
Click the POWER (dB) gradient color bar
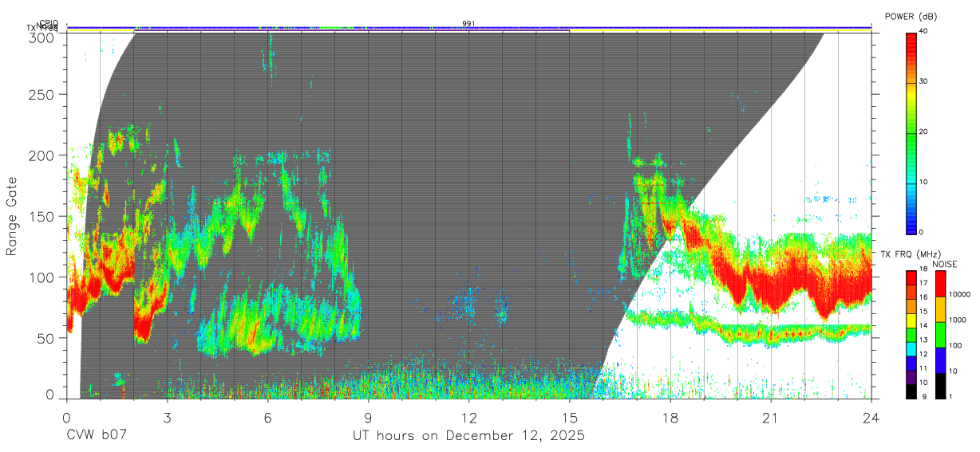click(x=911, y=132)
